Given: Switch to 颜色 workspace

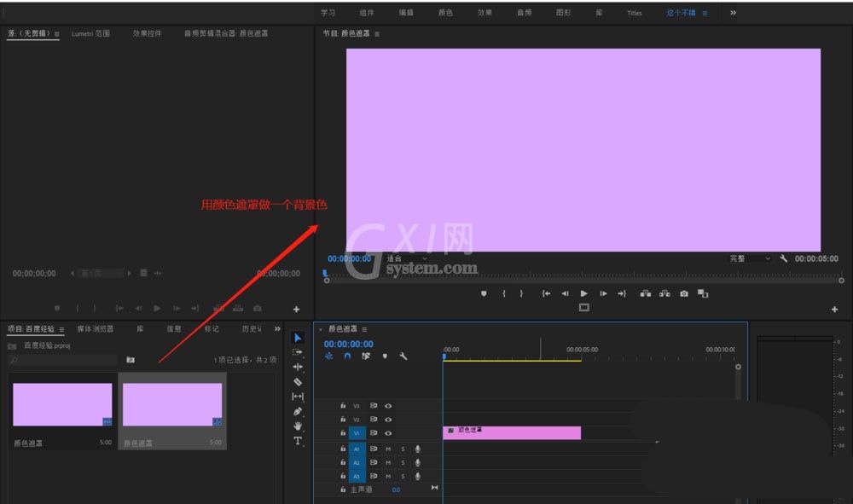Looking at the screenshot, I should click(x=445, y=13).
